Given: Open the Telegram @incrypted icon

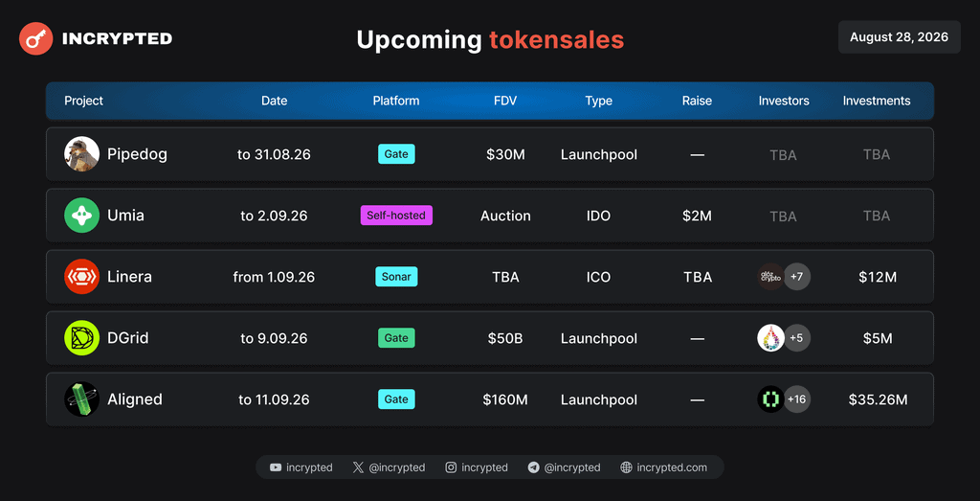Looking at the screenshot, I should coord(533,467).
